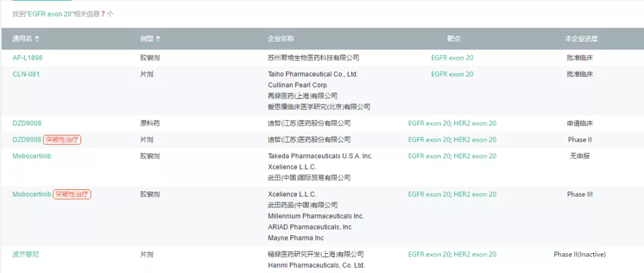Open the 波齐替尼 drug link
This screenshot has width=644, height=273.
26,254
